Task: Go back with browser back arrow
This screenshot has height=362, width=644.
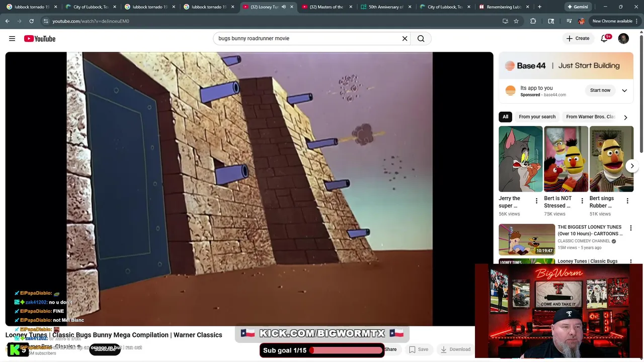Action: click(8, 21)
